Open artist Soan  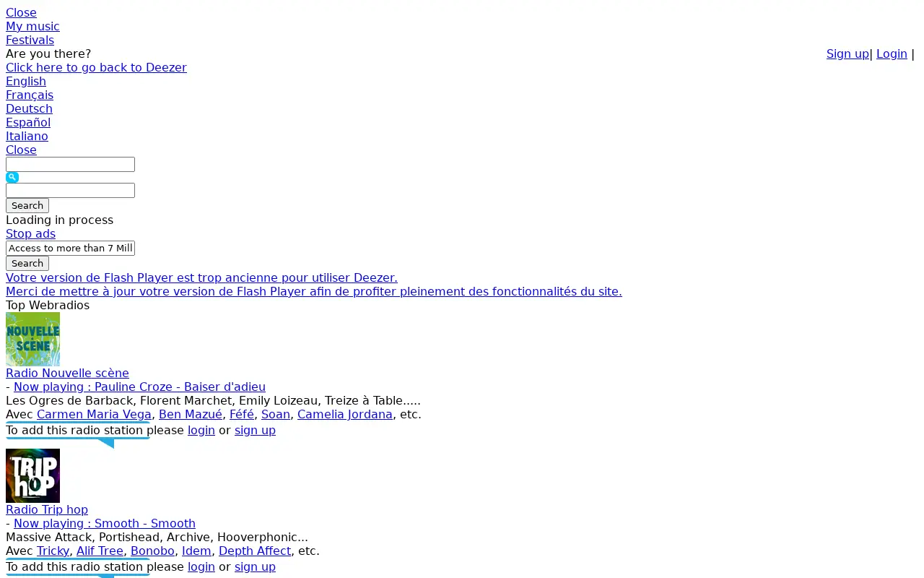276,414
